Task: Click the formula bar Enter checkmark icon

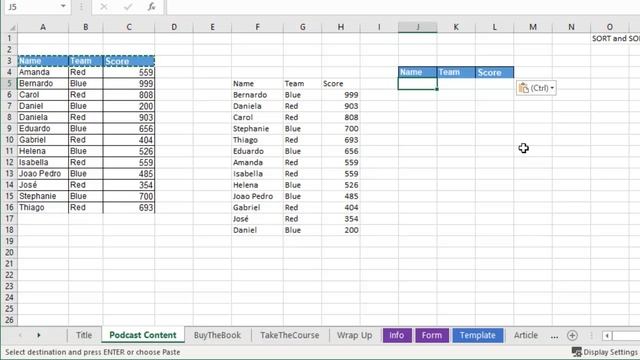Action: coord(128,7)
